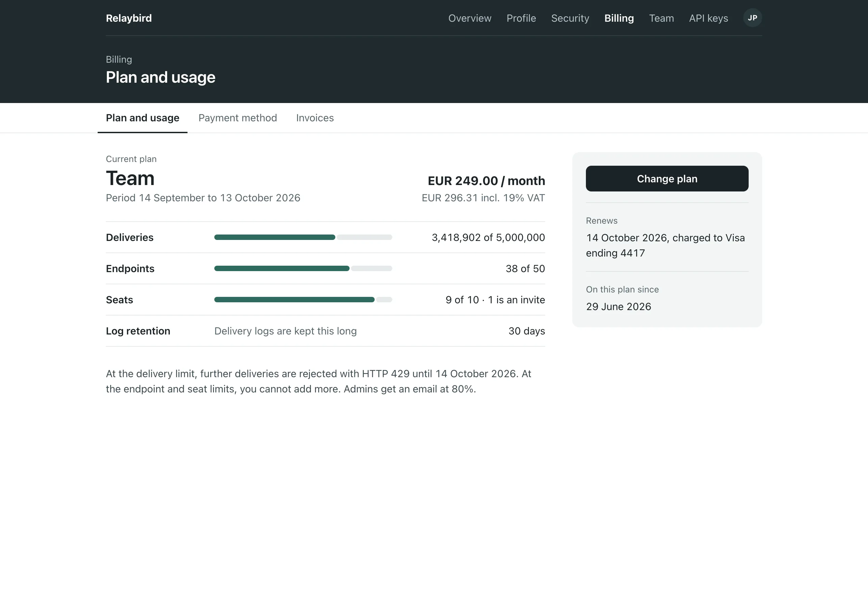Viewport: 868px width, 610px height.
Task: Click the "Current plan" label
Action: (131, 159)
